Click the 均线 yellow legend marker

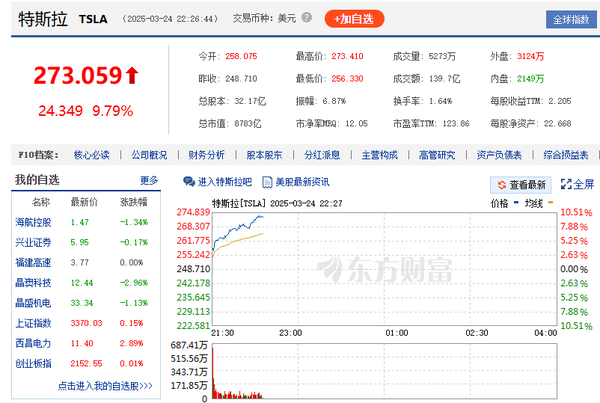coord(551,202)
